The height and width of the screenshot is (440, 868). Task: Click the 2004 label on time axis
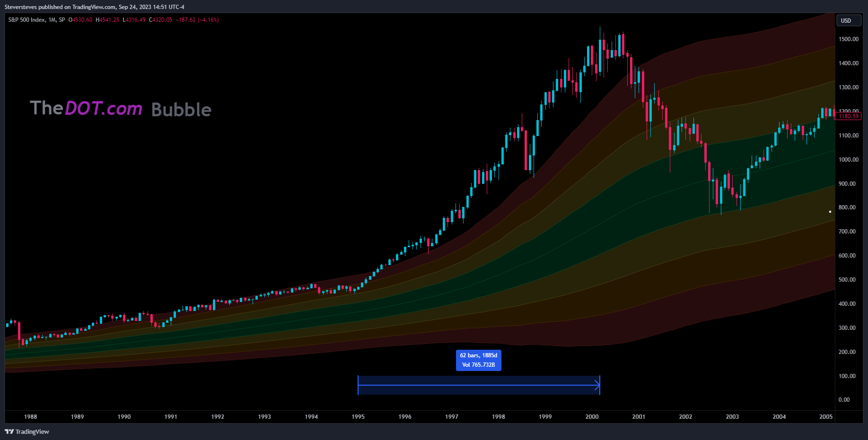pos(780,417)
